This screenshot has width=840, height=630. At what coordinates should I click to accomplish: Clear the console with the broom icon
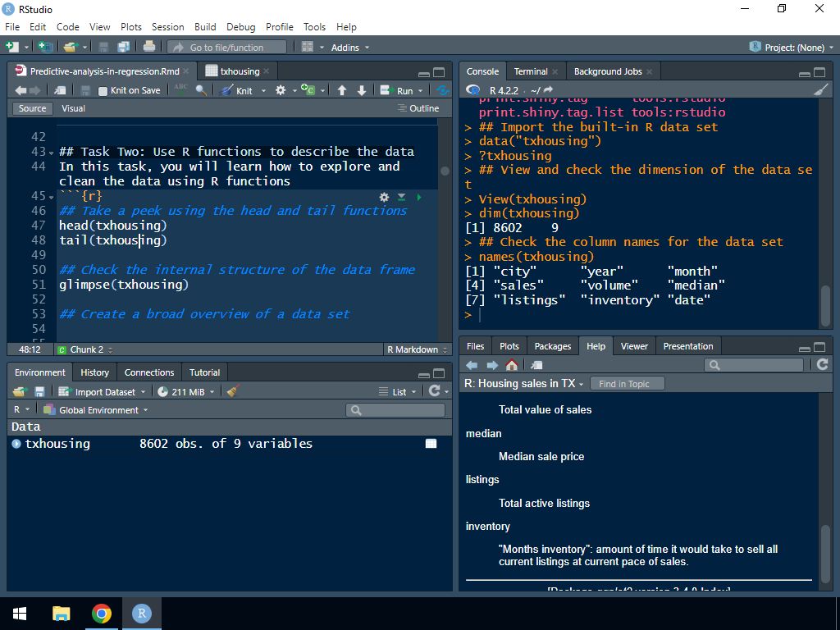click(821, 90)
